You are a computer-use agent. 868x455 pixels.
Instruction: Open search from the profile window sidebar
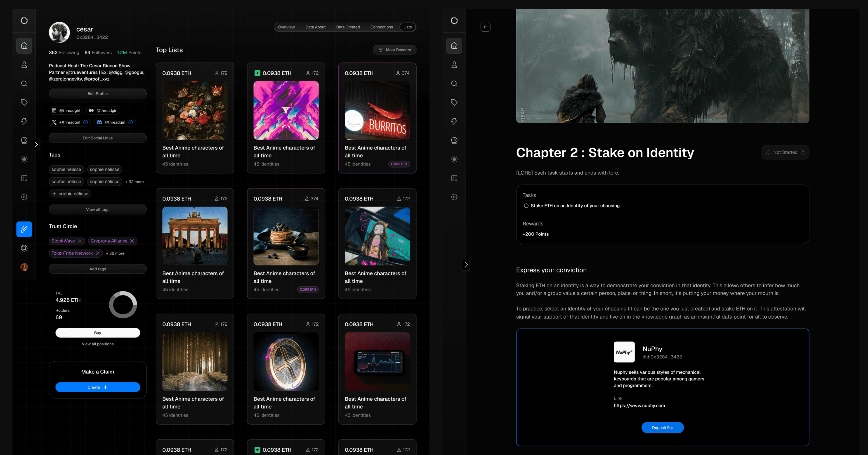point(24,83)
